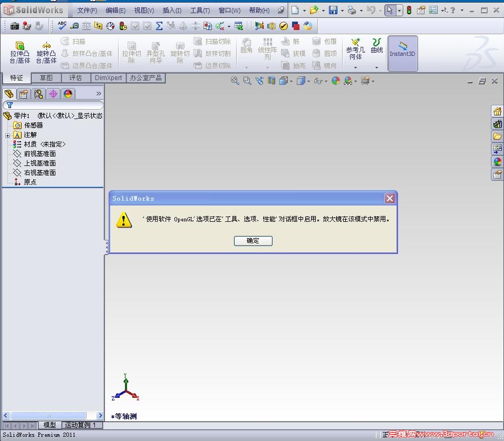
Task: Close the SolidWorks warning dialog
Action: click(390, 199)
